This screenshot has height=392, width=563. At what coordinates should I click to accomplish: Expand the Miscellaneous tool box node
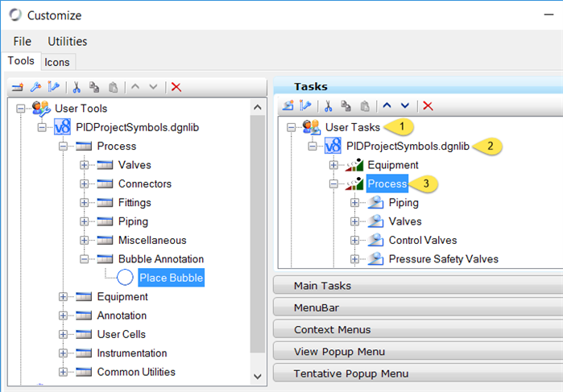(x=84, y=240)
